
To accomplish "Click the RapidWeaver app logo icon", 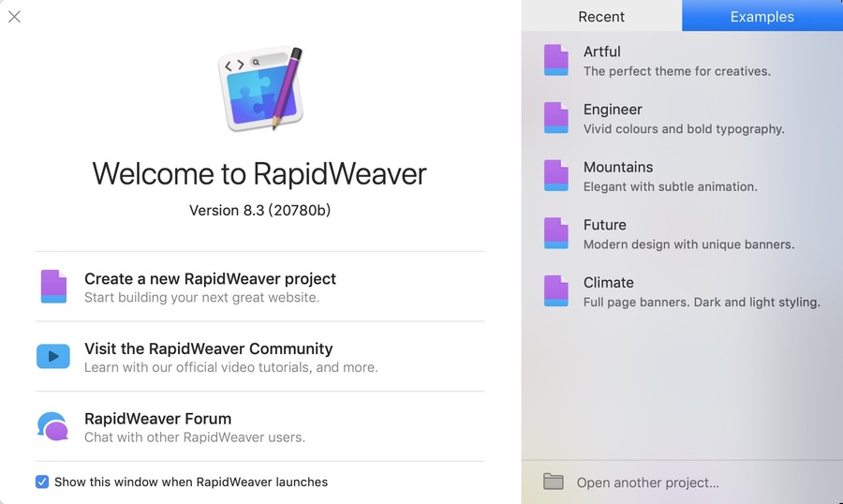I will pyautogui.click(x=259, y=88).
